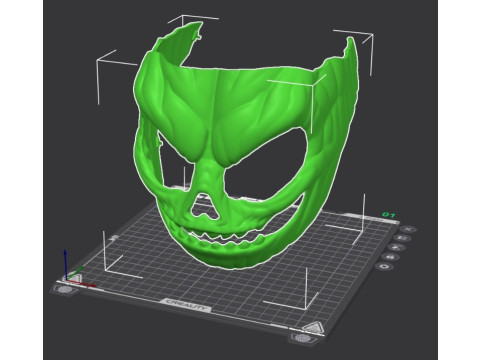Click the plate object list icon
480x360 pixels.
[x=403, y=238]
